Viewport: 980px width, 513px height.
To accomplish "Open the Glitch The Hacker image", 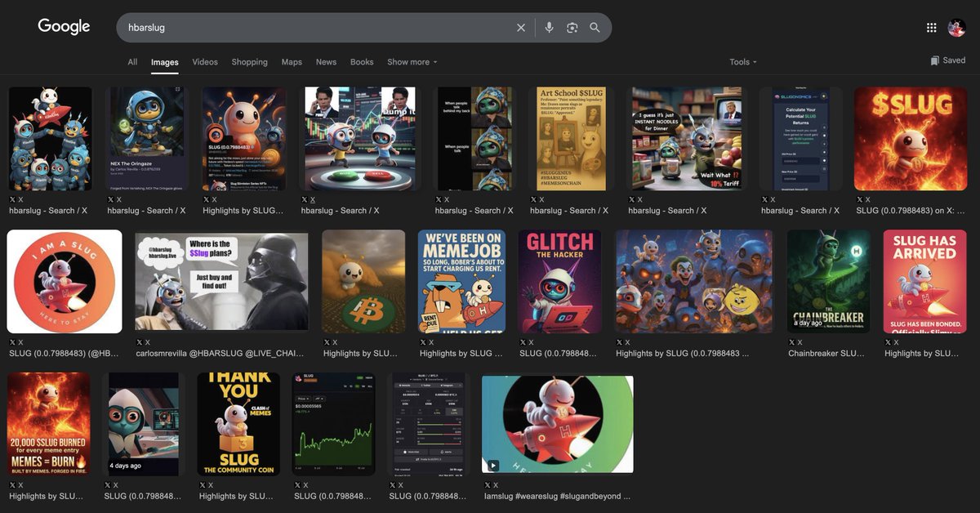I will (559, 282).
